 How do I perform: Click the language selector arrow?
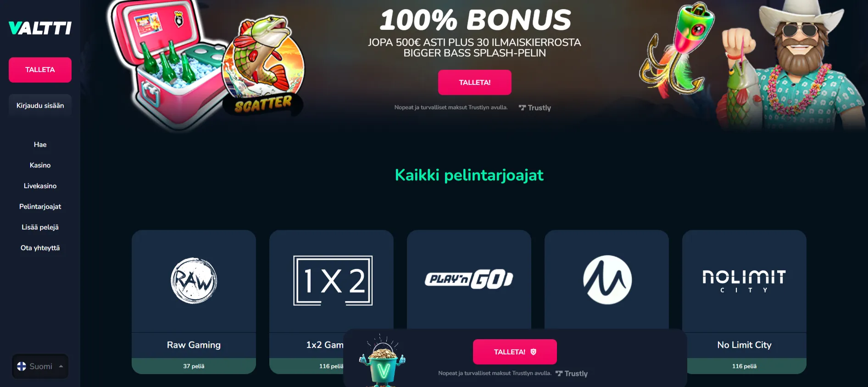pos(61,366)
